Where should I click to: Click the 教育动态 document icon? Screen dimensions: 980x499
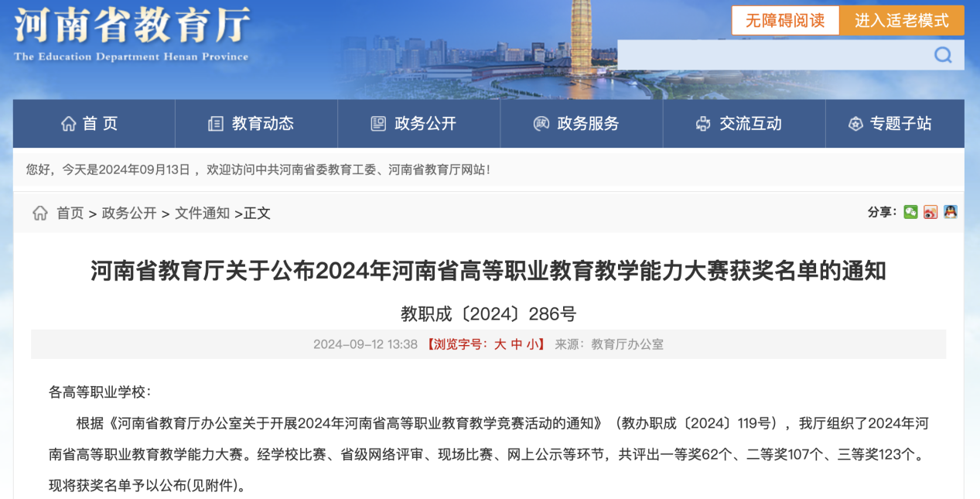pyautogui.click(x=216, y=124)
